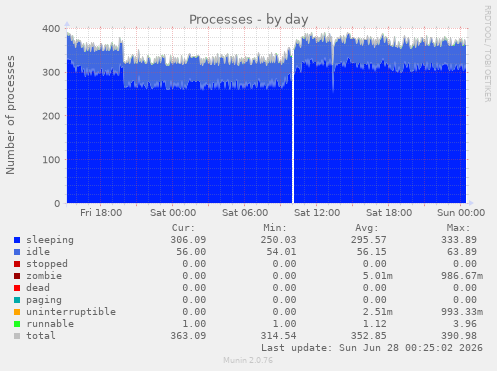Click runnable maximum value 3.96
The height and width of the screenshot is (371, 497).
pyautogui.click(x=465, y=324)
